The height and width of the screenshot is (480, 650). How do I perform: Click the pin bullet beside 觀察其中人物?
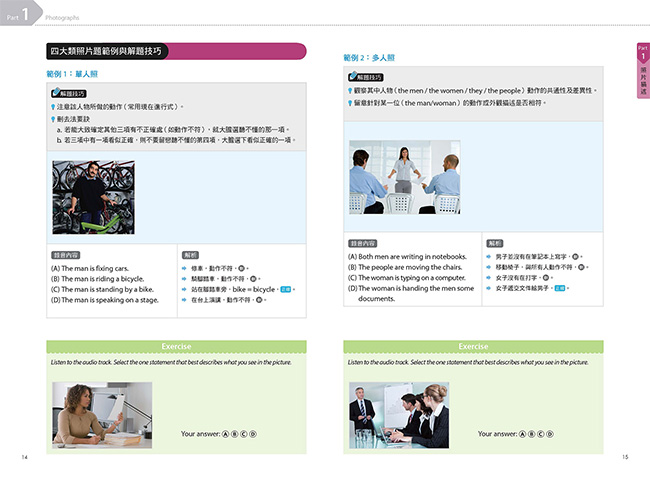click(350, 91)
